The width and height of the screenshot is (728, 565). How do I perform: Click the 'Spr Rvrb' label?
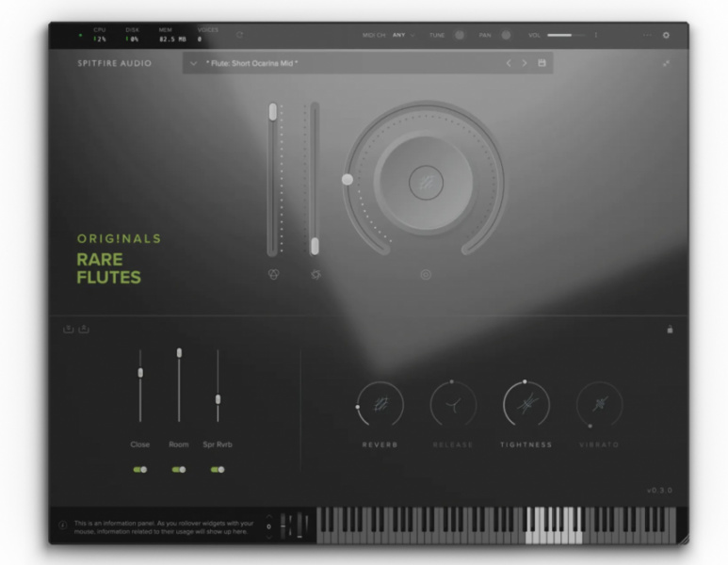[218, 444]
